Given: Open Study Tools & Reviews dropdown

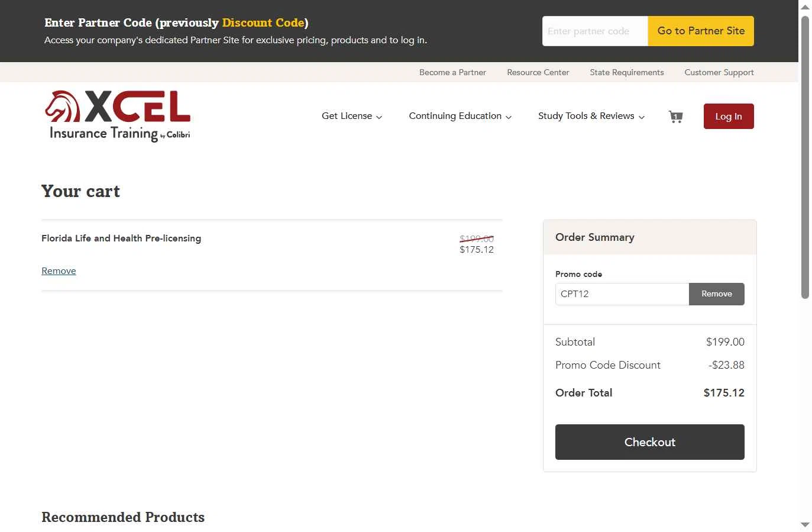Looking at the screenshot, I should pyautogui.click(x=591, y=116).
